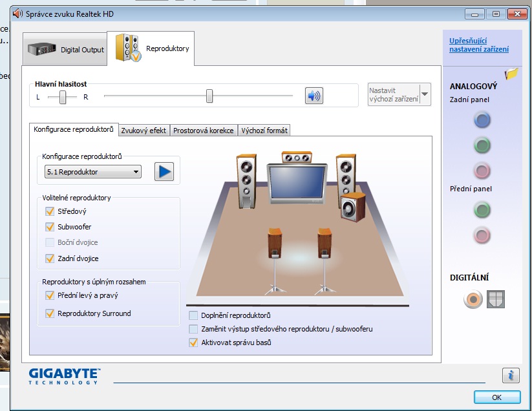Enable the Doplnění reproduktorů checkbox
This screenshot has height=411, width=532.
193,315
